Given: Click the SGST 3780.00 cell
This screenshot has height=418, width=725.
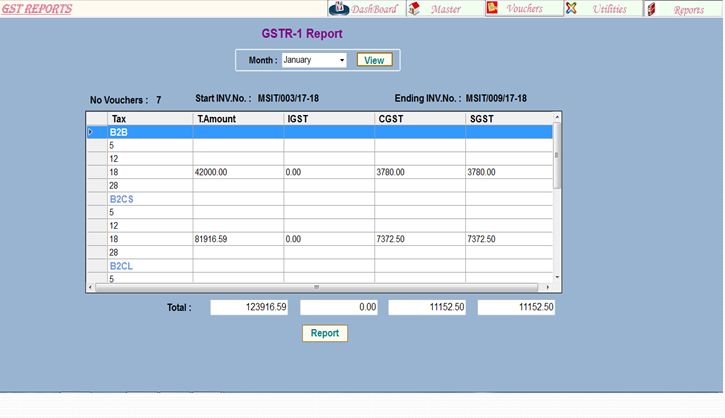Looking at the screenshot, I should point(509,172).
